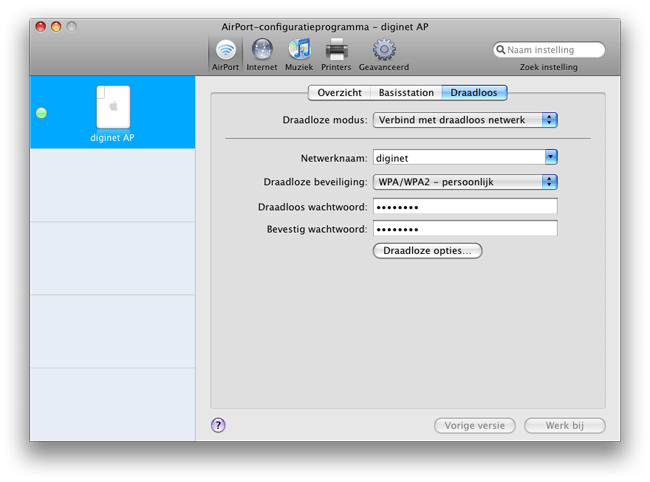The image size is (650, 482).
Task: Select the diginet AP base station icon
Action: point(113,107)
